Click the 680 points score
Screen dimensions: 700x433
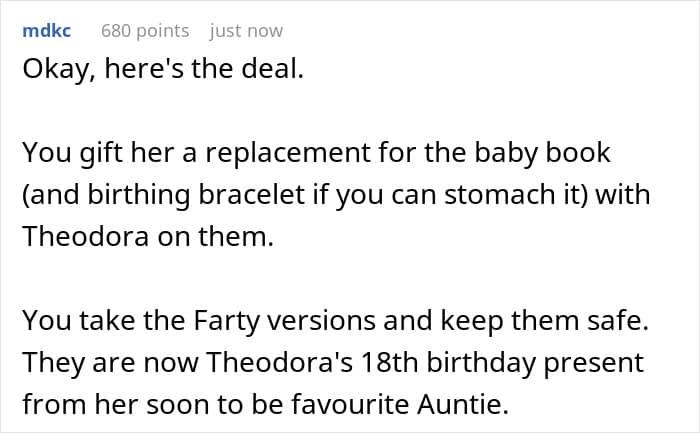tap(145, 31)
